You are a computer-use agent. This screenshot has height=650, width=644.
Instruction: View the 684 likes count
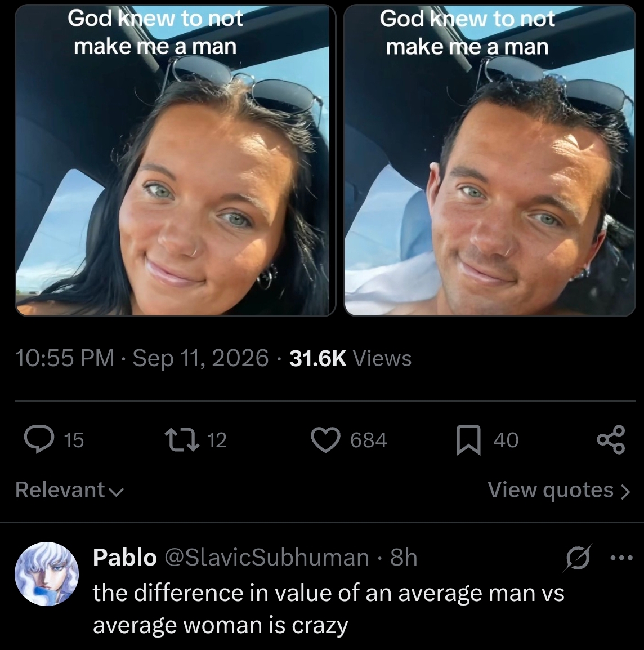368,440
